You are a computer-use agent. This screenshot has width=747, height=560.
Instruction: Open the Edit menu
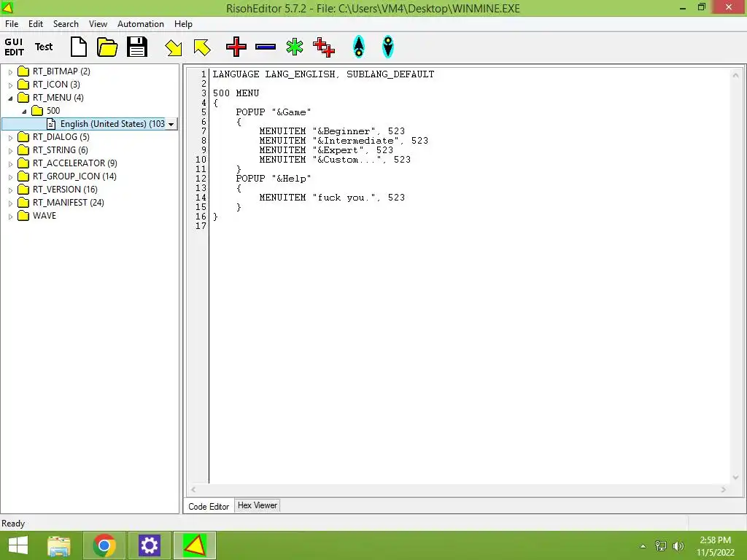(x=36, y=24)
